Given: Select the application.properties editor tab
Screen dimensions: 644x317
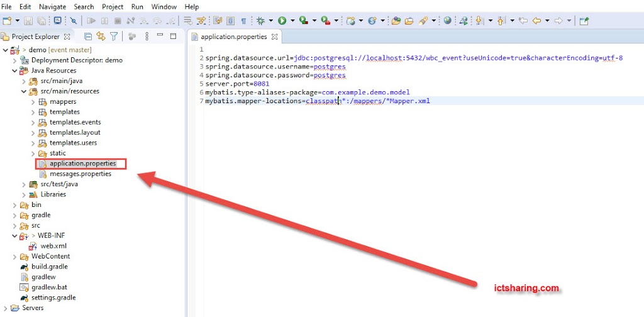Looking at the screenshot, I should [234, 36].
